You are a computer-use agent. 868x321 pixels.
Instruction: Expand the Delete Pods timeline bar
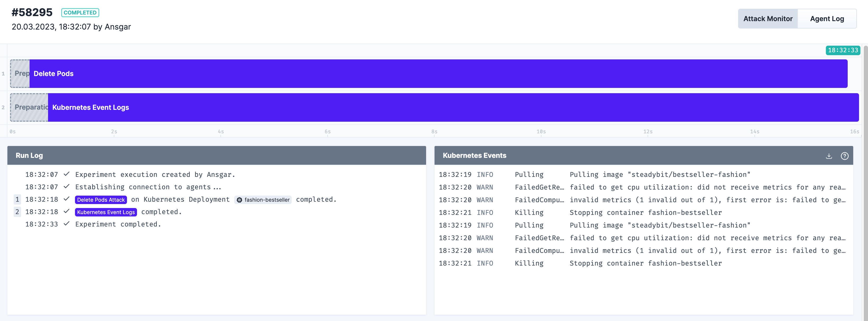pos(439,73)
